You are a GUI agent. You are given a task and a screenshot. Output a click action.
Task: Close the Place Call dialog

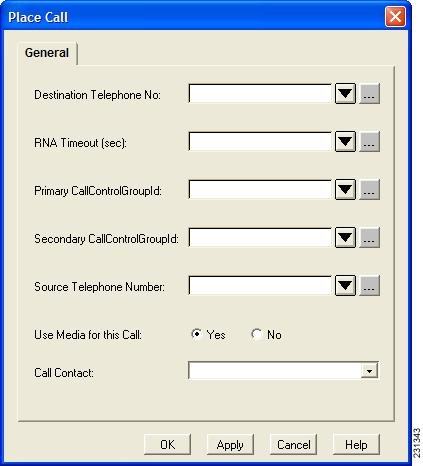pos(395,16)
